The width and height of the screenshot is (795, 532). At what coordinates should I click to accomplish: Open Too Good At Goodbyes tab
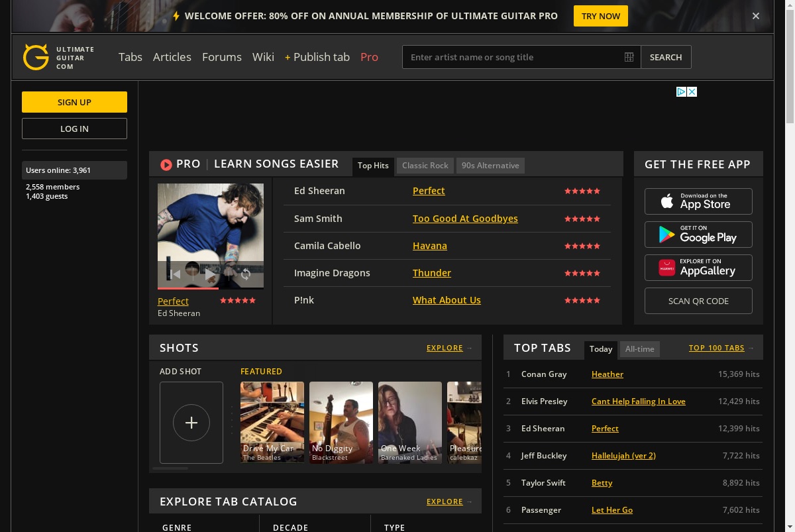coord(465,219)
